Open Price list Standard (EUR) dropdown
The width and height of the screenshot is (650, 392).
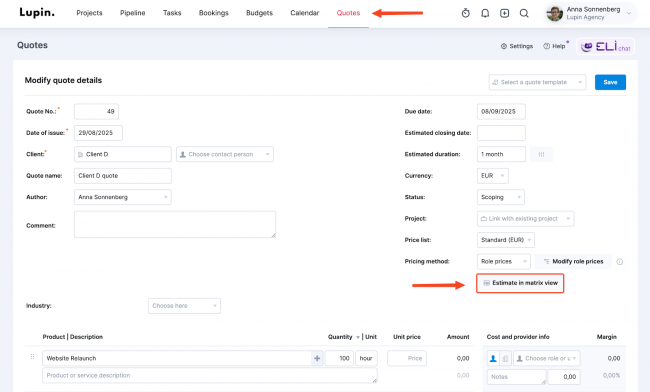click(x=506, y=240)
